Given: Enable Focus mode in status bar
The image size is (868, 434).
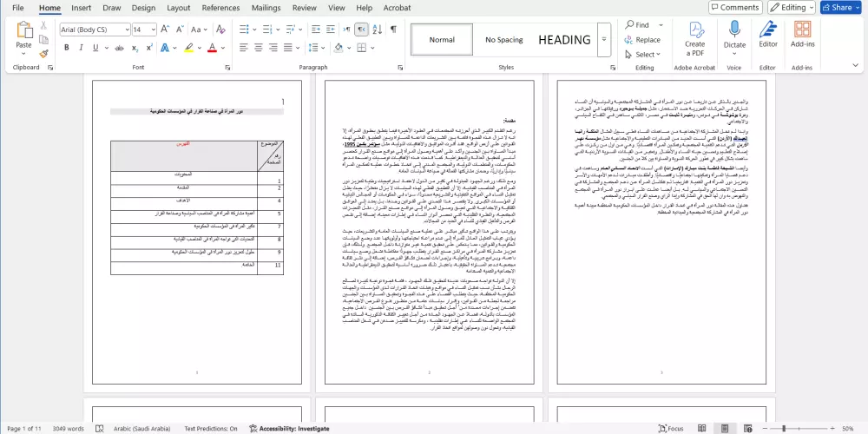Looking at the screenshot, I should pos(671,429).
